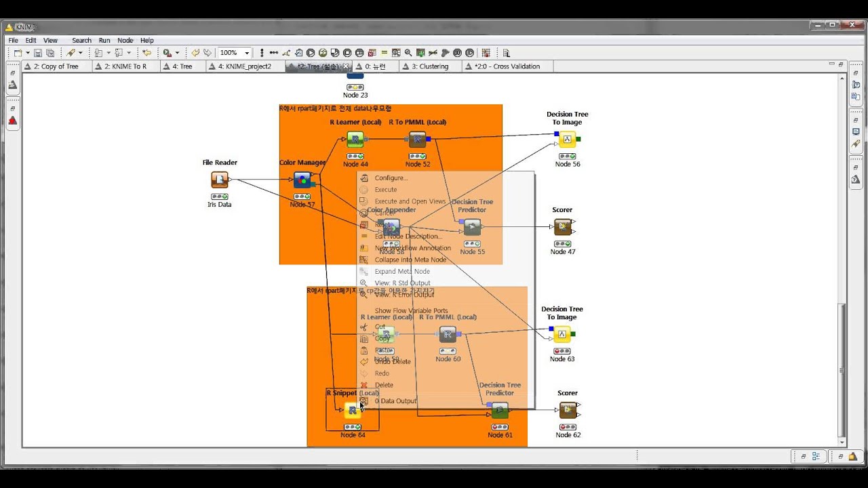868x488 pixels.
Task: Choose View: R Std Output menu entry
Action: click(x=402, y=283)
